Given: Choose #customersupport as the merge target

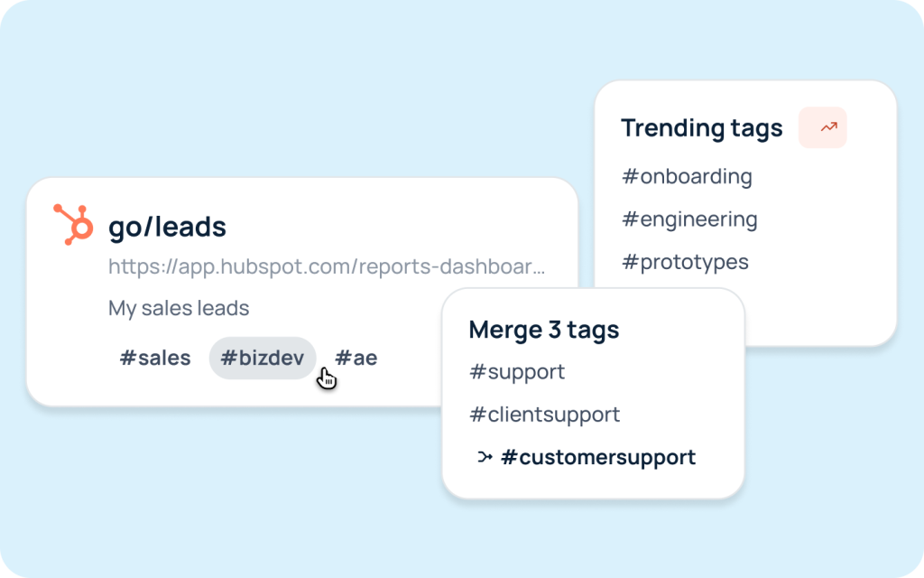Looking at the screenshot, I should tap(598, 458).
